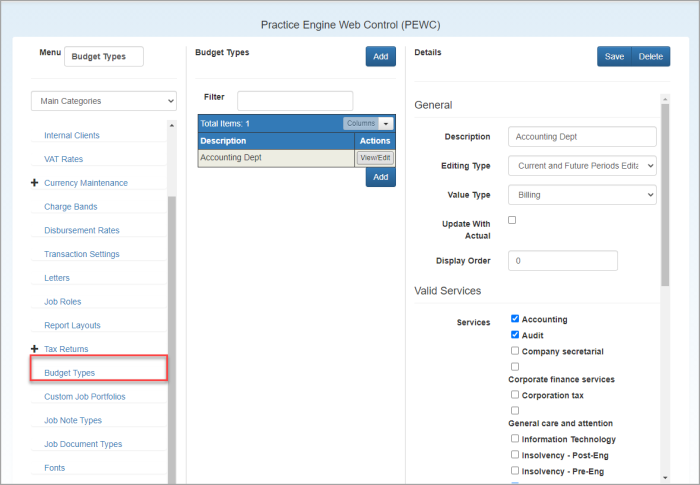Click the Filter input field

pos(295,101)
